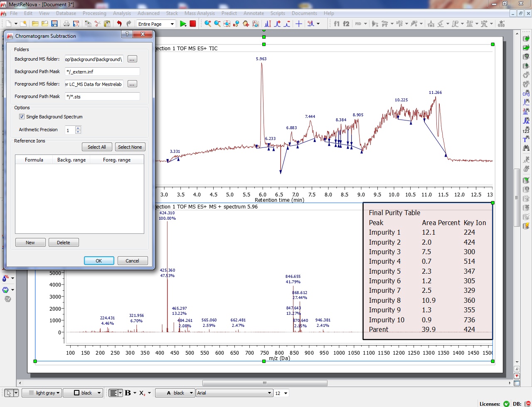The image size is (532, 407).
Task: Click the Export to PDF icon
Action: (76, 24)
